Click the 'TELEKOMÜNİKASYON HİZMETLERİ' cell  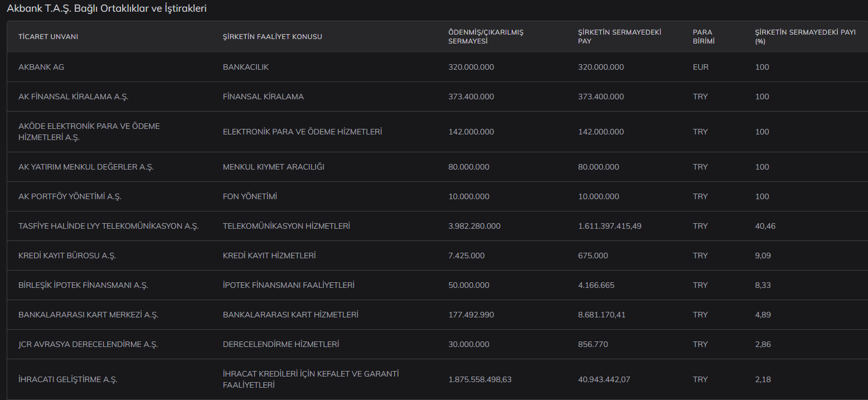tap(287, 226)
